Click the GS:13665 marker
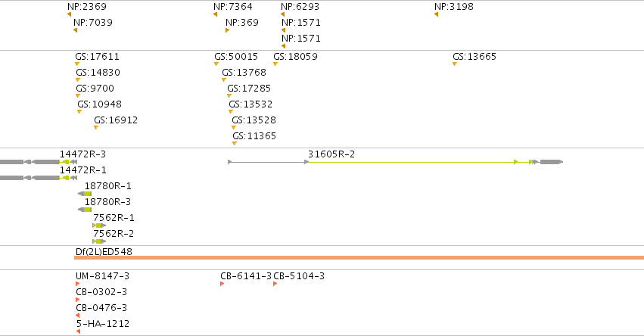The image size is (644, 336). [455, 64]
